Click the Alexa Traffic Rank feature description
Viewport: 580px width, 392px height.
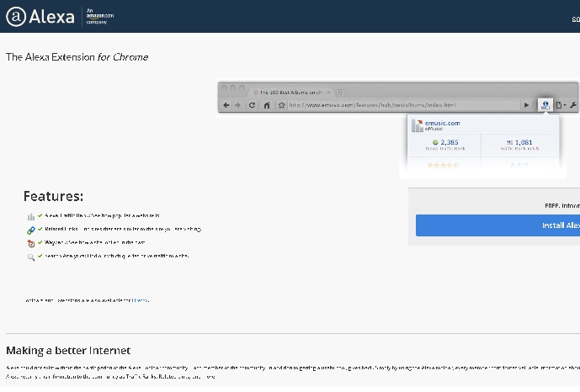coord(102,215)
